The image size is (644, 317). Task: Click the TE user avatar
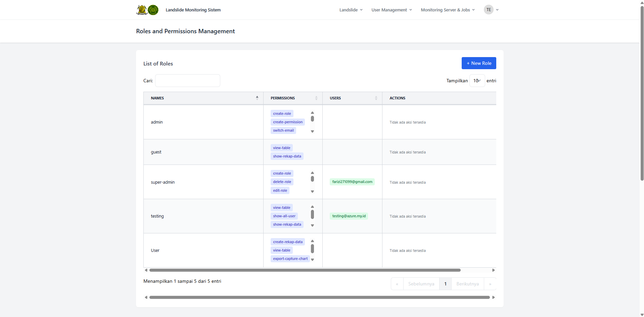pyautogui.click(x=489, y=10)
